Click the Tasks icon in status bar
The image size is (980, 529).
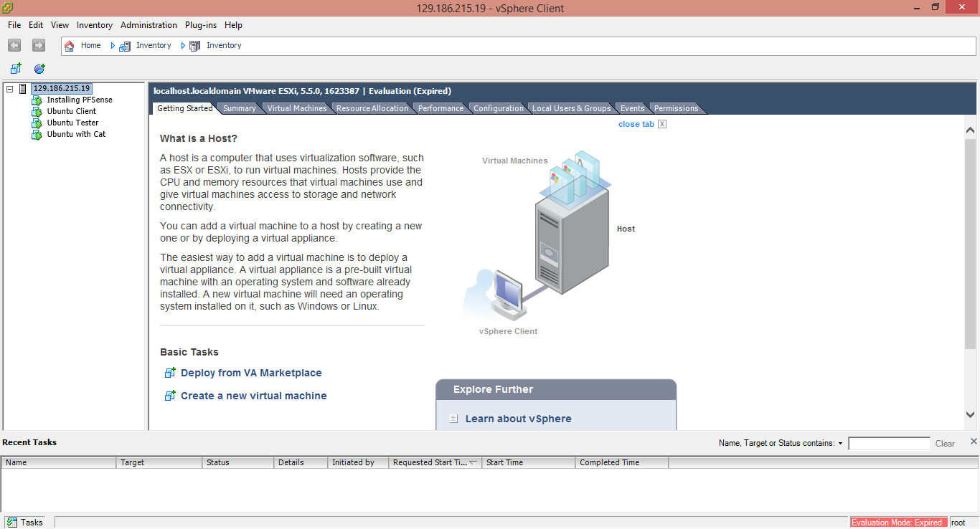pyautogui.click(x=12, y=523)
